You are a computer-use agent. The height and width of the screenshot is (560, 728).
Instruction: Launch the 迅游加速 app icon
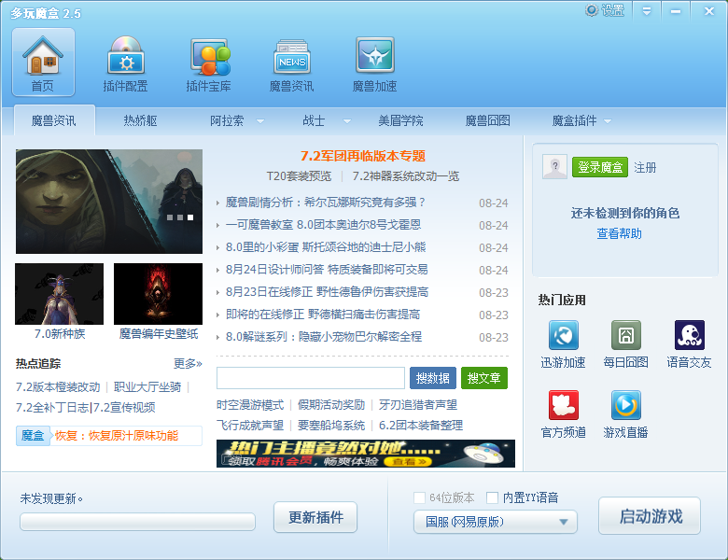click(x=563, y=335)
